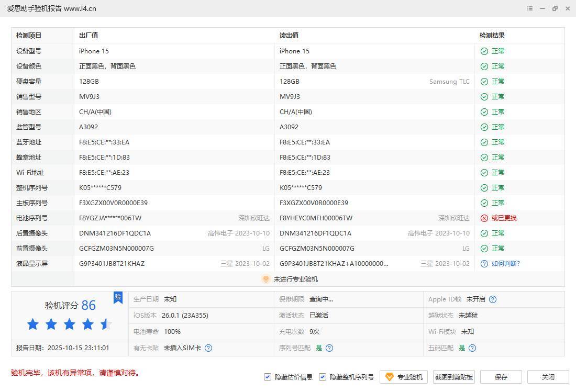This screenshot has height=392, width=576.
Task: Click the blue 验 badge by the score
Action: click(x=118, y=297)
